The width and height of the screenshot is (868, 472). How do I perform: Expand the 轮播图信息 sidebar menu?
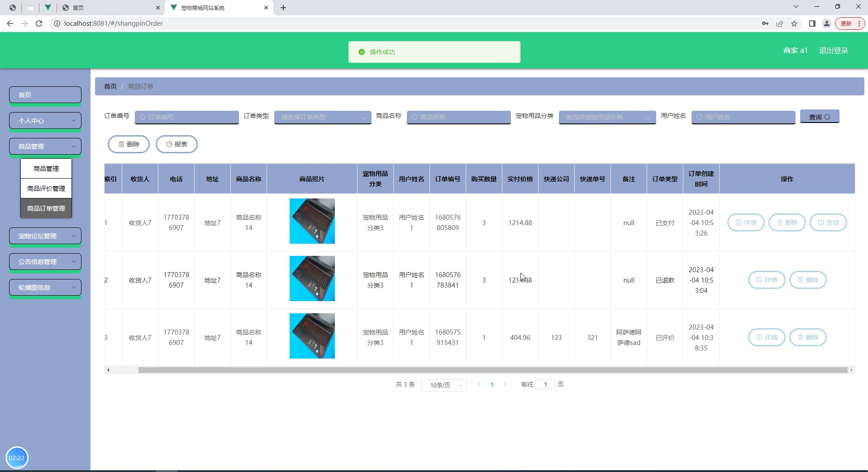[45, 288]
